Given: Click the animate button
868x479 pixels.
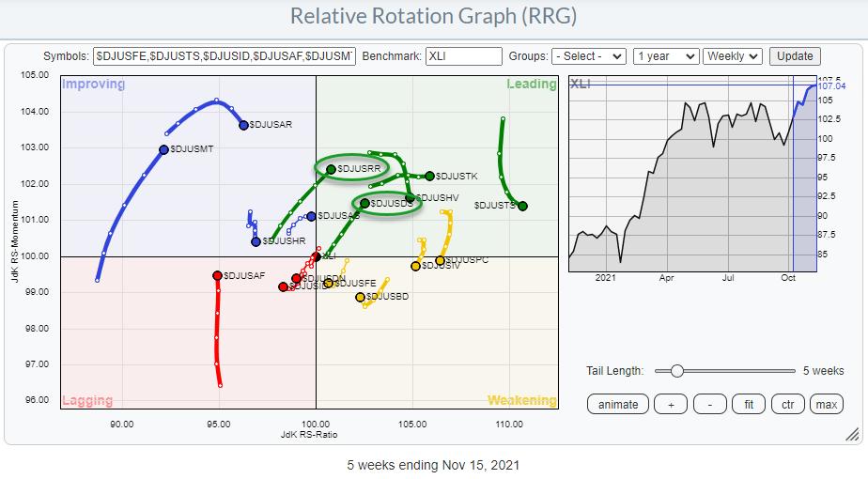Looking at the screenshot, I should [618, 405].
